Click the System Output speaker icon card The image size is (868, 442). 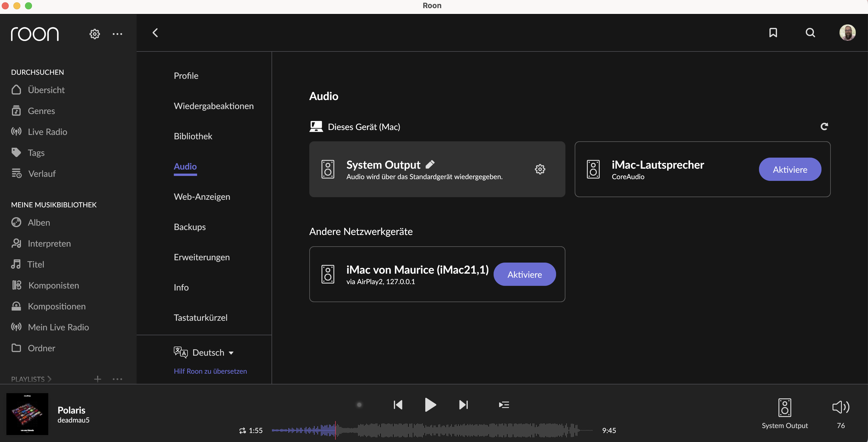328,169
